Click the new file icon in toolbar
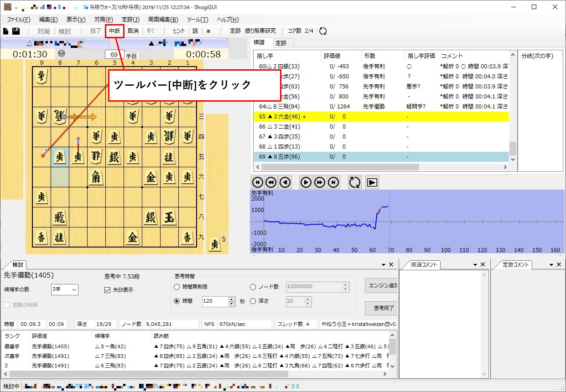 click(6, 31)
